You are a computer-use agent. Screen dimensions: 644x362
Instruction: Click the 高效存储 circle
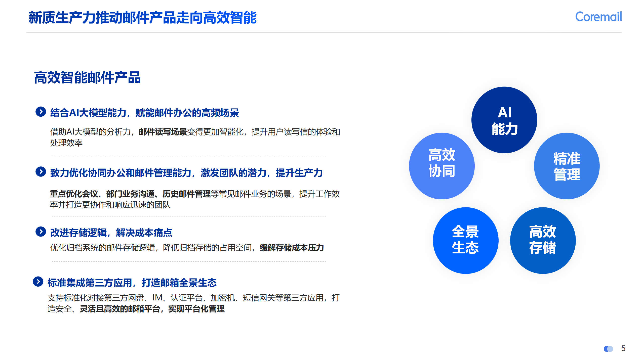(543, 240)
